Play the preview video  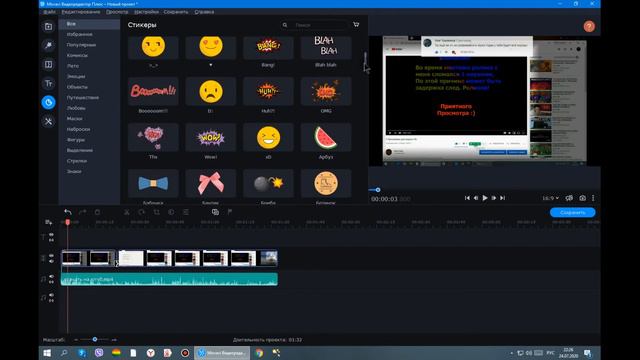click(484, 198)
